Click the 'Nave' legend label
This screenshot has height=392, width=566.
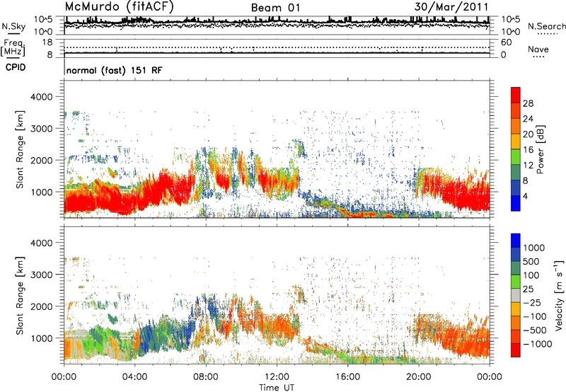538,49
